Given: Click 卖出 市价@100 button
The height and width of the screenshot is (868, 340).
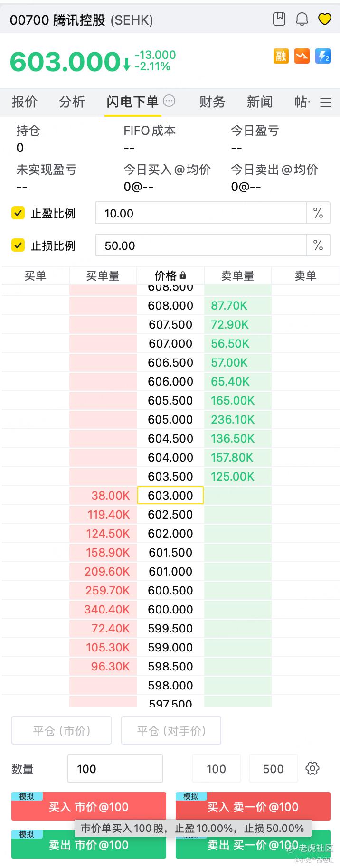Looking at the screenshot, I should (89, 845).
